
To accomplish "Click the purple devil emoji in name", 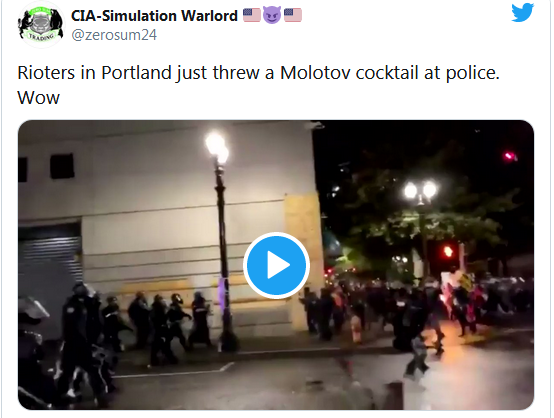I will pyautogui.click(x=272, y=15).
